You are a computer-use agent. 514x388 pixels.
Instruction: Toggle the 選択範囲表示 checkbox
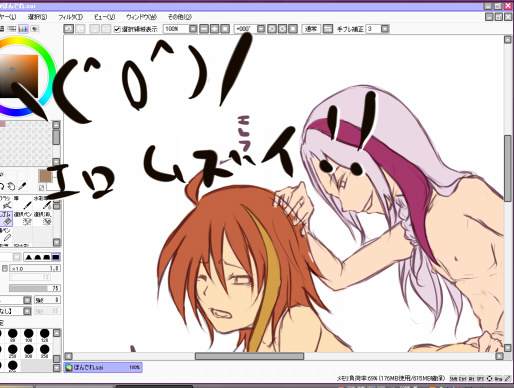point(117,29)
